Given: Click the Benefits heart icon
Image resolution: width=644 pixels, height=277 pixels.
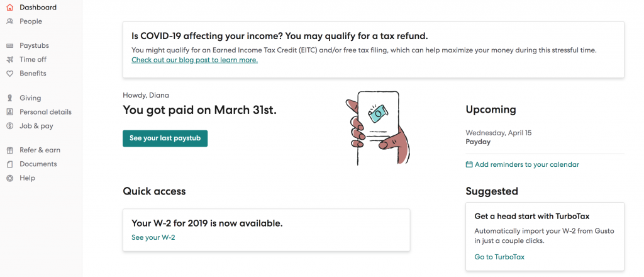Looking at the screenshot, I should point(10,74).
